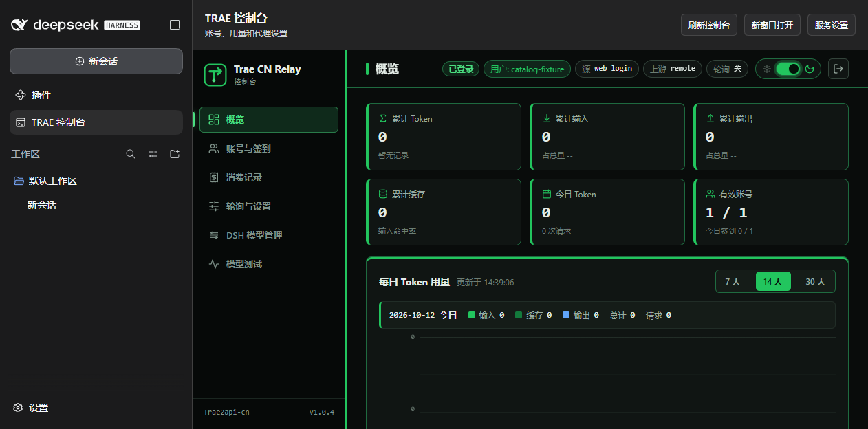Click the Trae CN Relay logo icon
The image size is (868, 429).
click(215, 74)
